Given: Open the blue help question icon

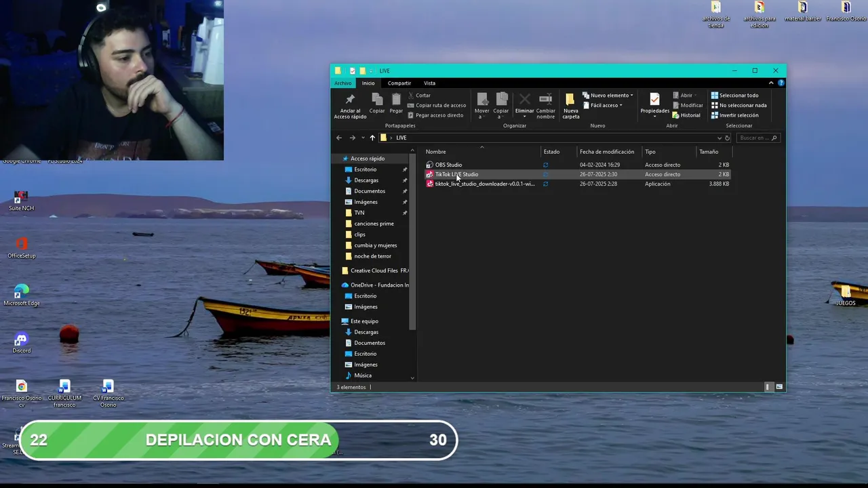Looking at the screenshot, I should pyautogui.click(x=781, y=83).
